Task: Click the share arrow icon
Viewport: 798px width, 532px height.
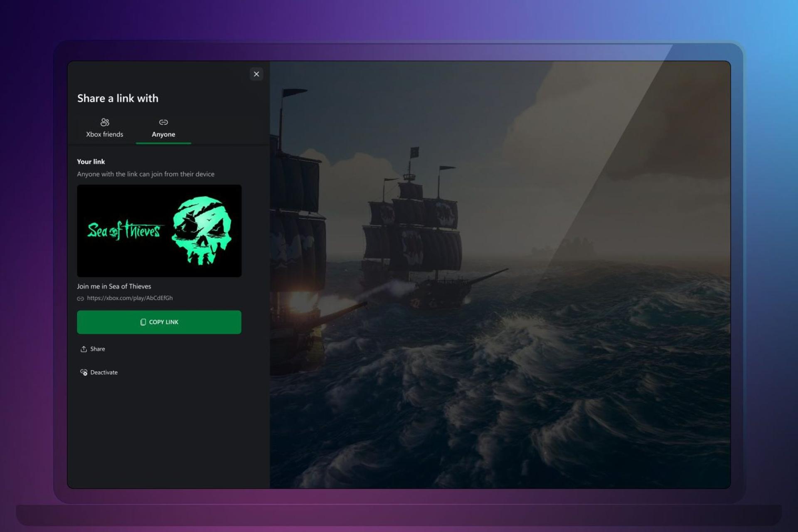Action: coord(84,349)
